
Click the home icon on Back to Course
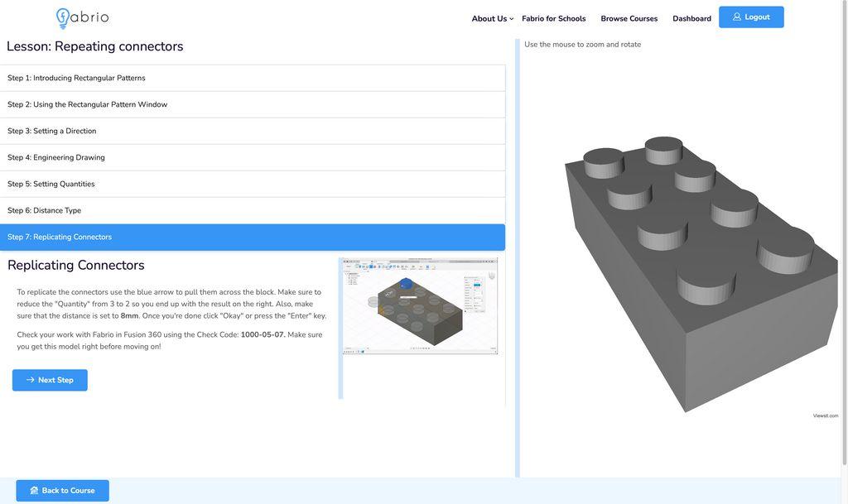[x=34, y=491]
